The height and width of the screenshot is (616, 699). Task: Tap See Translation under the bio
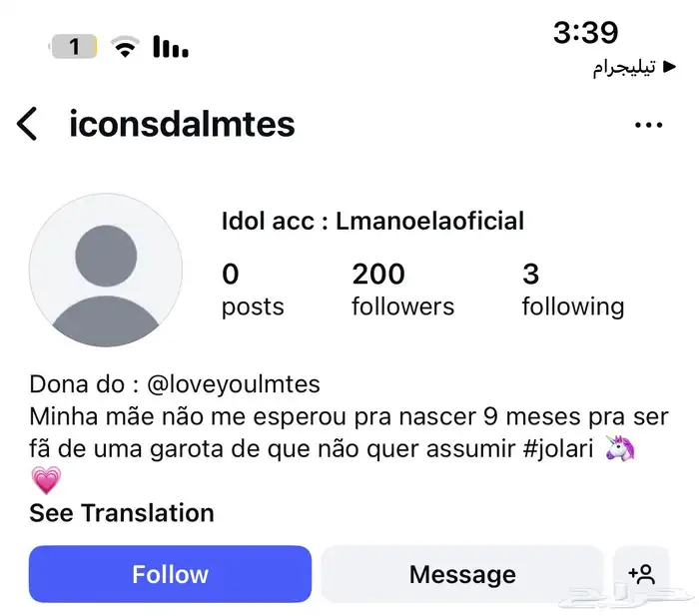click(122, 513)
